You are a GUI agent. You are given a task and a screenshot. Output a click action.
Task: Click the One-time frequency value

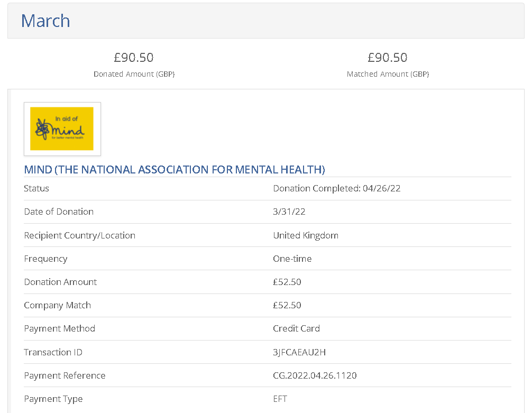tap(292, 259)
